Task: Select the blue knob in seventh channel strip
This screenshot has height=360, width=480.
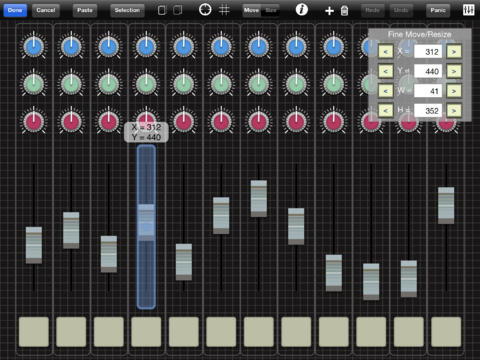Action: click(x=259, y=46)
